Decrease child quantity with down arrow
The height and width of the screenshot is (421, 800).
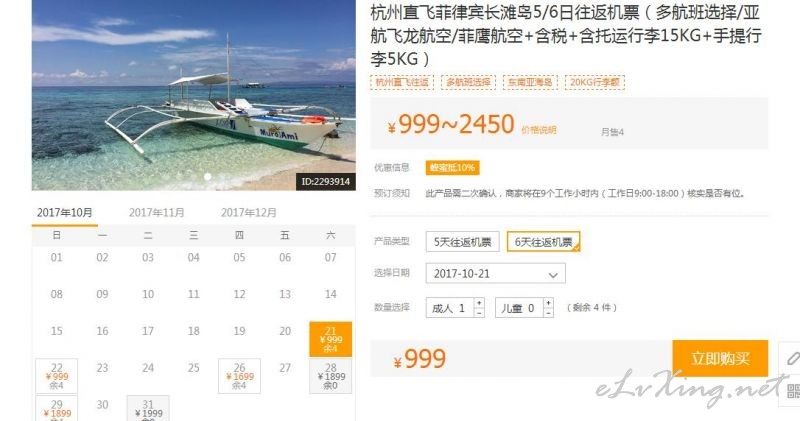tap(548, 312)
